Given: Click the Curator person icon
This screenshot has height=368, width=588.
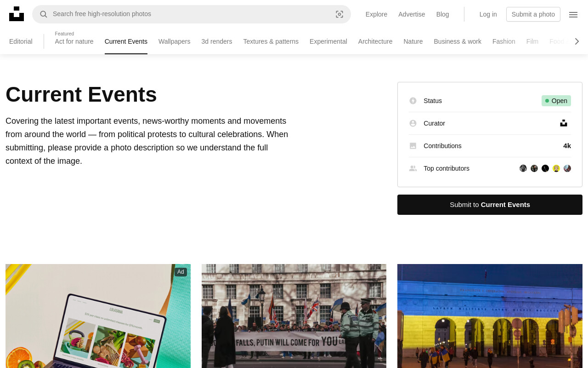Looking at the screenshot, I should (413, 123).
